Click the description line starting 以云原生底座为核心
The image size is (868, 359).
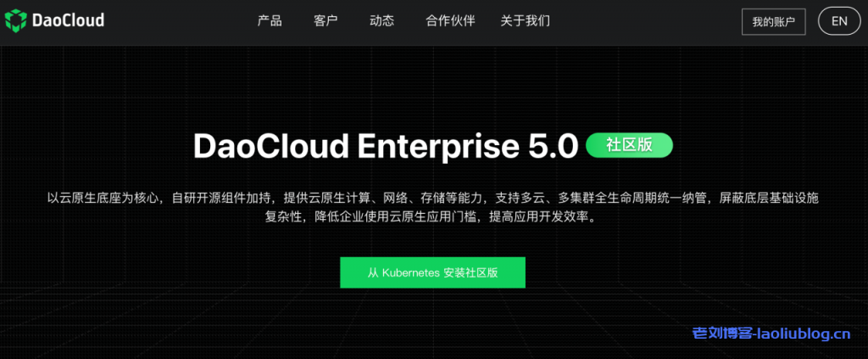pyautogui.click(x=432, y=198)
